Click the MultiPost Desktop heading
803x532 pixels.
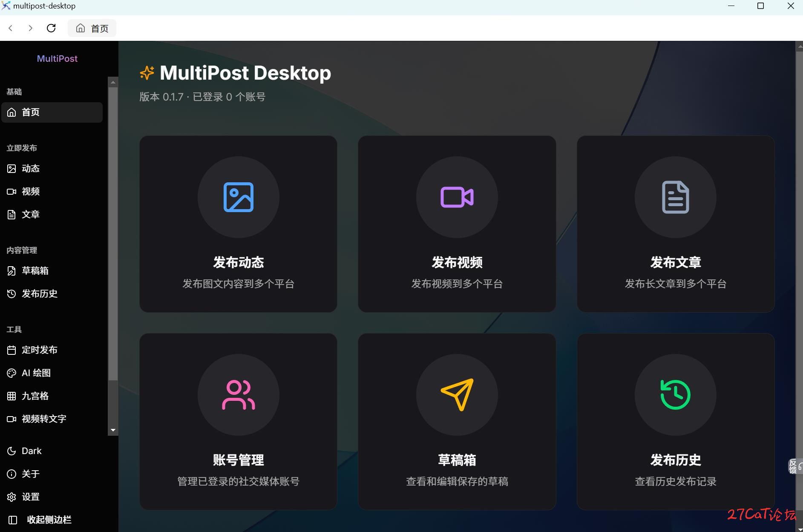point(245,73)
